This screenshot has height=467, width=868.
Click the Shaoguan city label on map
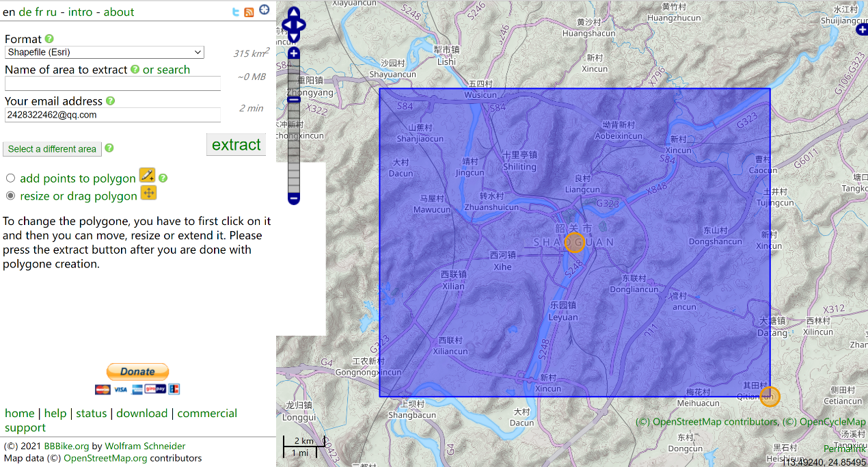(574, 242)
